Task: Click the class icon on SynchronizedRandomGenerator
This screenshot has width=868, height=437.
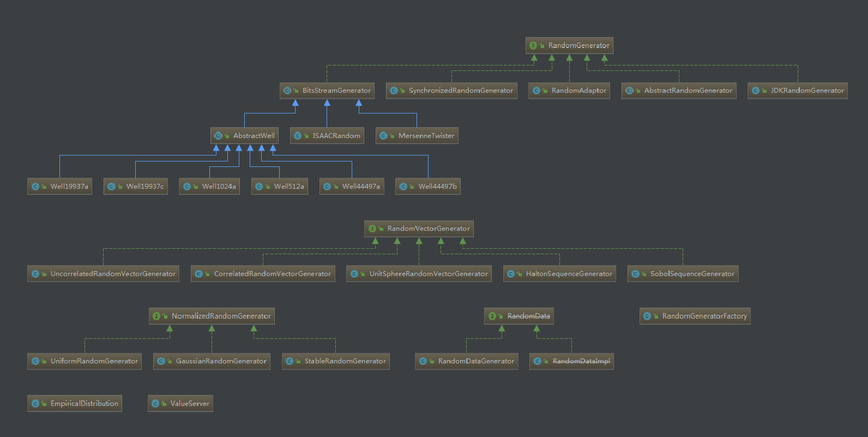Action: (394, 91)
